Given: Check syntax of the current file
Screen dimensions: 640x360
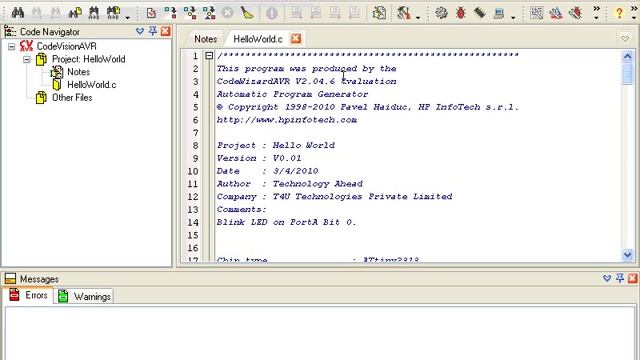Looking at the screenshot, I should click(151, 13).
